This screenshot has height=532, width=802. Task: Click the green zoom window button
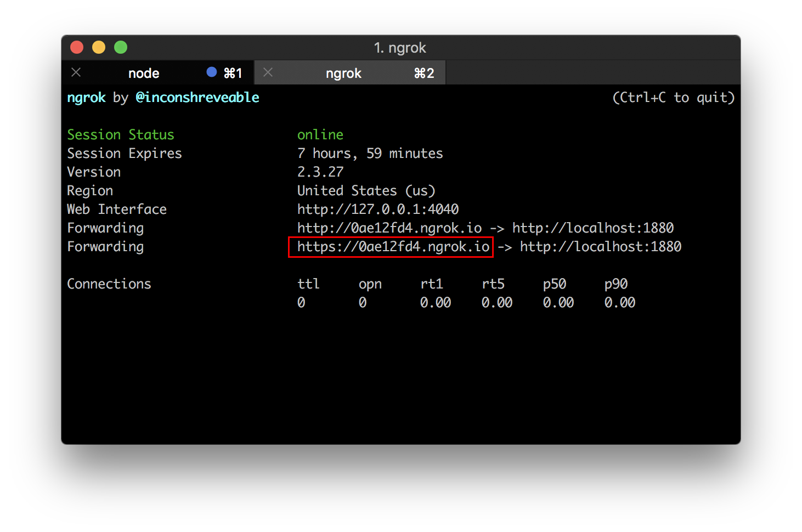click(121, 48)
